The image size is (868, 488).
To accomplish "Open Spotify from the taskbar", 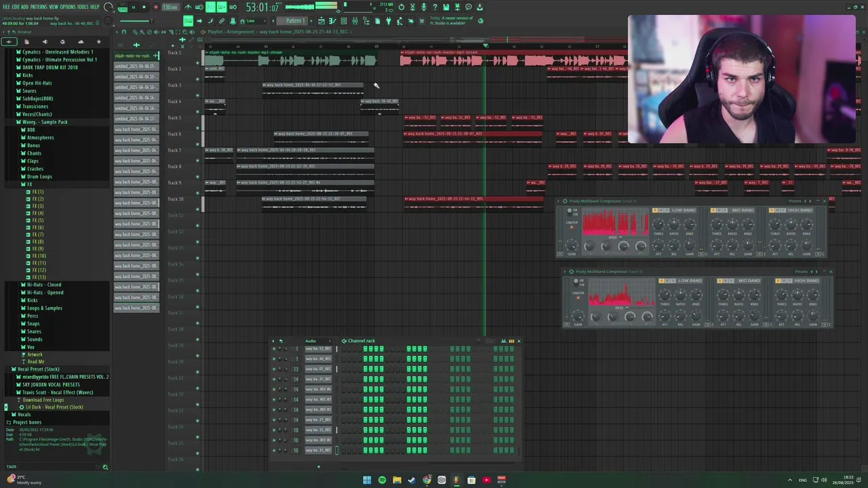I will tap(382, 480).
